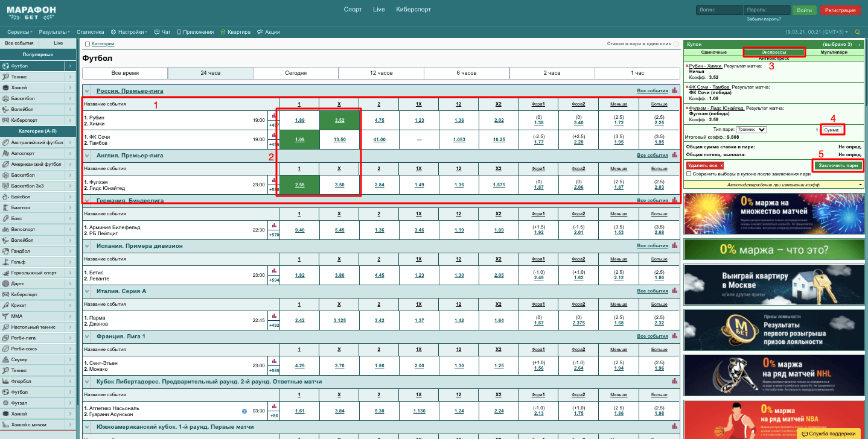
Task: Toggle the Категории checkbox
Action: (x=88, y=44)
